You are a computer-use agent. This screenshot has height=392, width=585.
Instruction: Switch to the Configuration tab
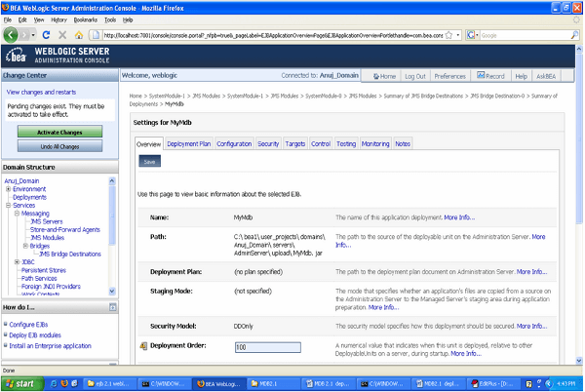[x=234, y=144]
